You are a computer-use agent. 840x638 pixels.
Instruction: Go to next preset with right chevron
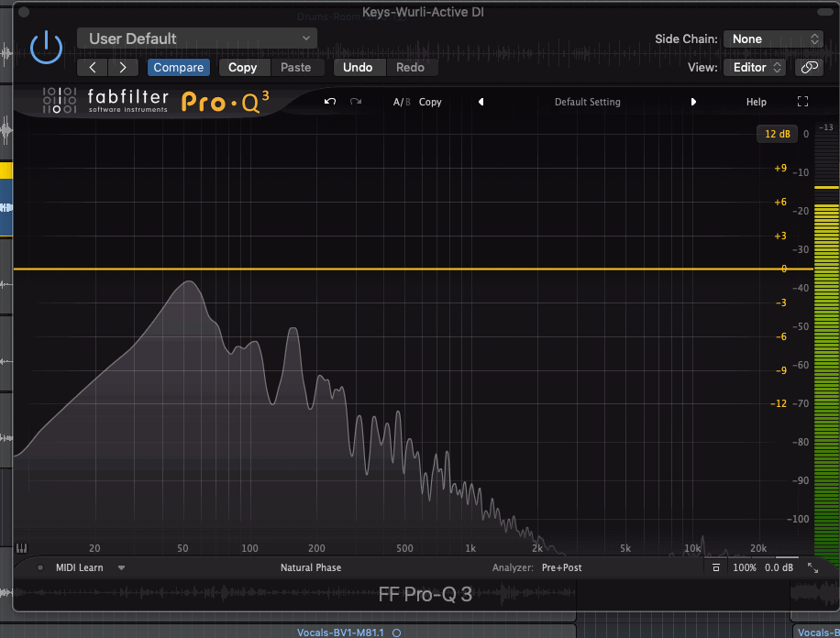[x=123, y=68]
